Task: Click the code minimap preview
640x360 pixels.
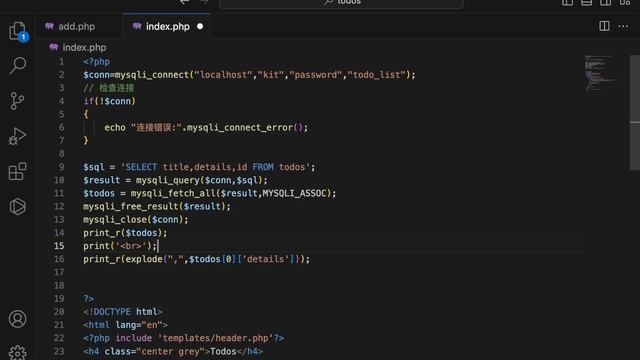Action: tap(602, 73)
